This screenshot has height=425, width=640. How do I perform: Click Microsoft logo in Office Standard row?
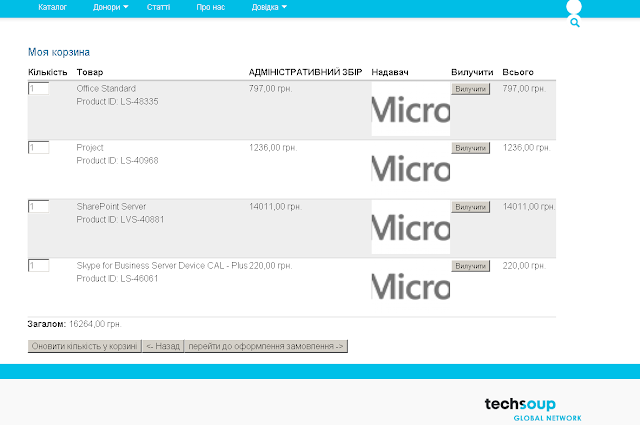click(411, 109)
